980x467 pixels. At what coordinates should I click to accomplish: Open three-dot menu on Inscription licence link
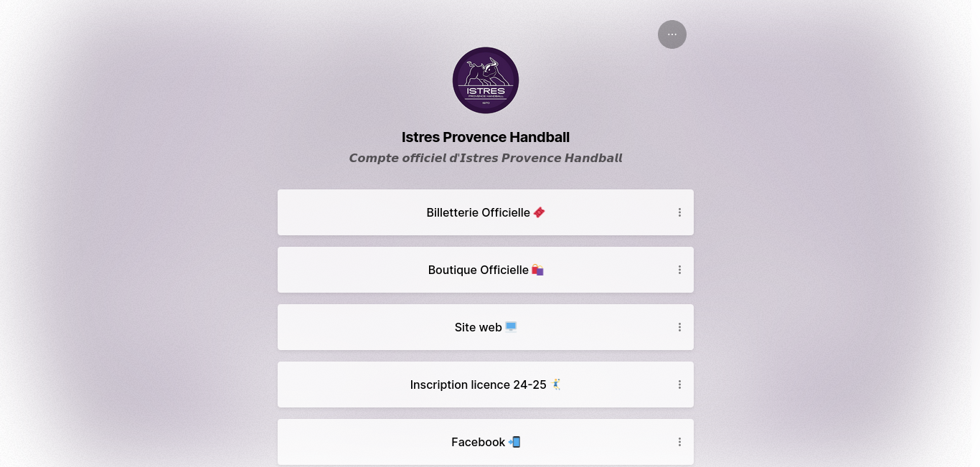point(679,385)
